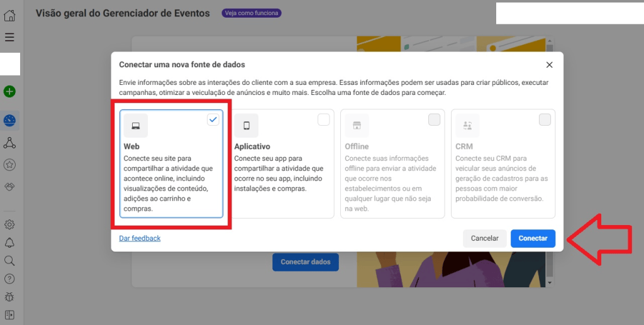
Task: Open the data sources triangle node icon
Action: click(x=9, y=143)
